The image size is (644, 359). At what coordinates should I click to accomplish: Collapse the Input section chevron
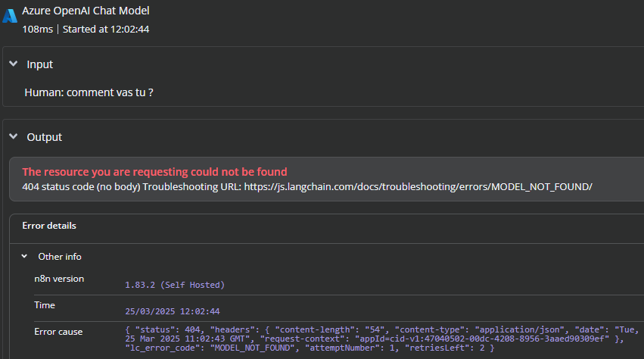pos(14,64)
